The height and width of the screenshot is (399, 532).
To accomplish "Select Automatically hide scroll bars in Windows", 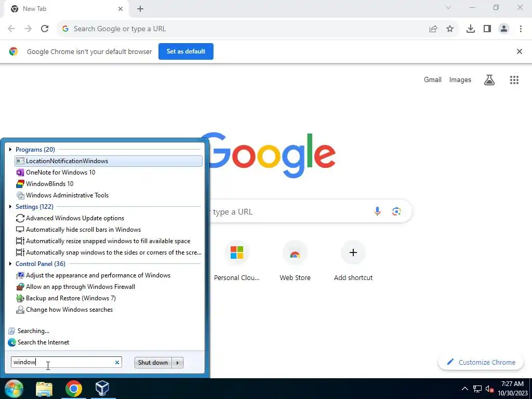I will (x=109, y=230).
